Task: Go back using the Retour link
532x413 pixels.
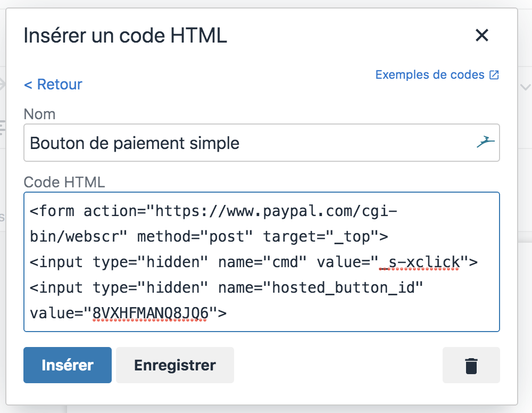Action: tap(53, 84)
